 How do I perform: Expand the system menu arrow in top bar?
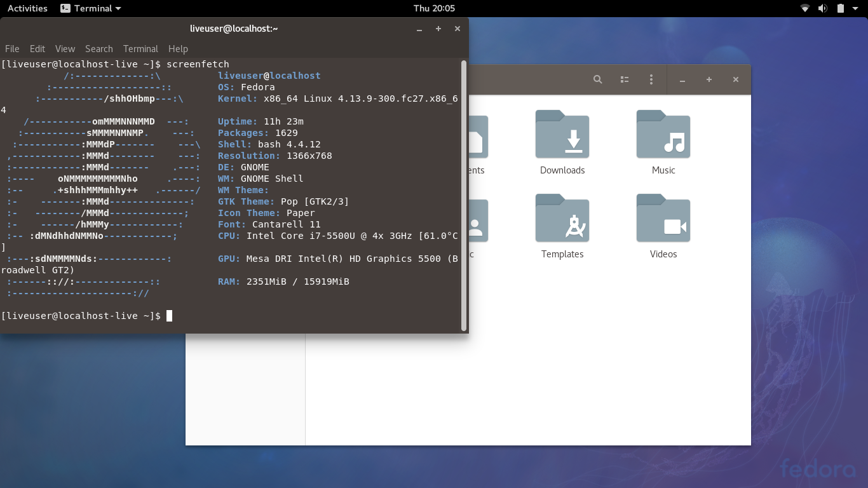pyautogui.click(x=854, y=8)
